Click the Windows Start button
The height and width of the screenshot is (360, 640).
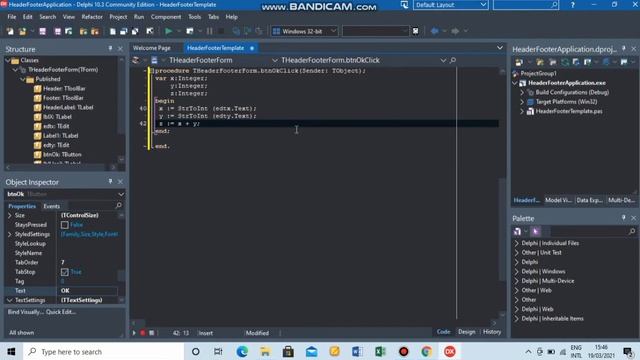(11, 351)
